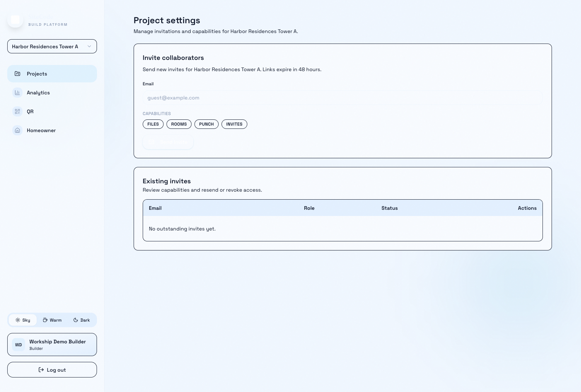Click the QR code icon in sidebar
This screenshot has width=581, height=392.
pos(17,111)
